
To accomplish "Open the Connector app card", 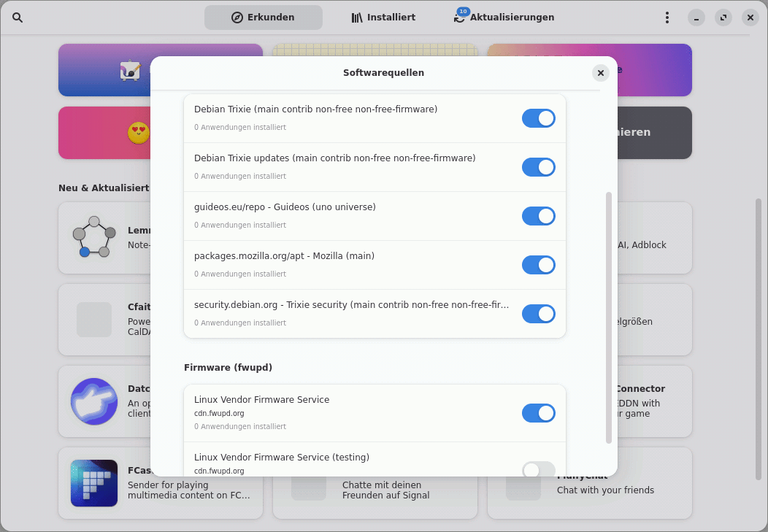I will click(654, 401).
